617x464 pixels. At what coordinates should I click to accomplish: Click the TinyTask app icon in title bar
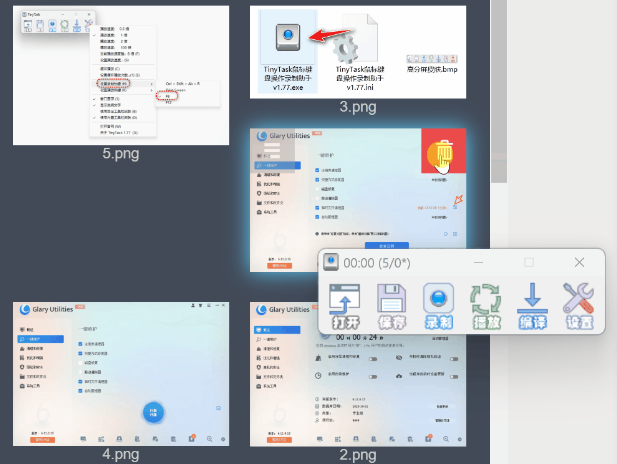tap(331, 262)
